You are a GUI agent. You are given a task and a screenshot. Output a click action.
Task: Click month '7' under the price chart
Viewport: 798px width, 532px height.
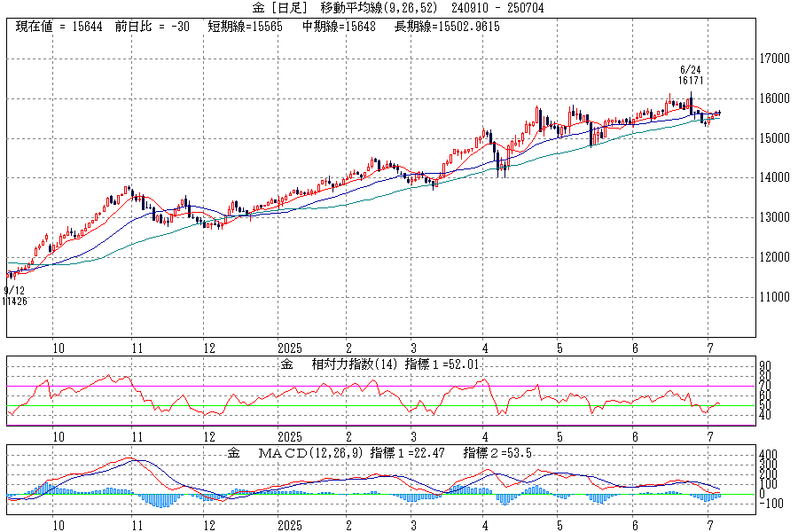pyautogui.click(x=710, y=348)
